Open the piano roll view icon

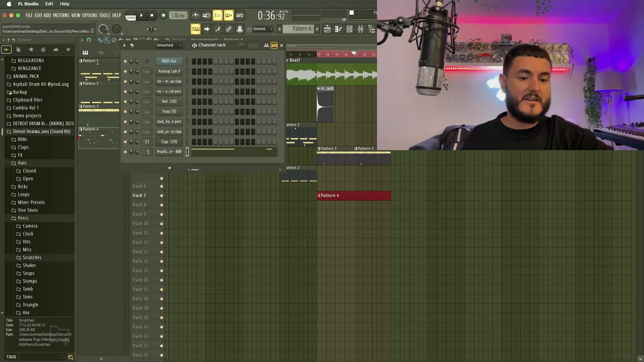338,29
